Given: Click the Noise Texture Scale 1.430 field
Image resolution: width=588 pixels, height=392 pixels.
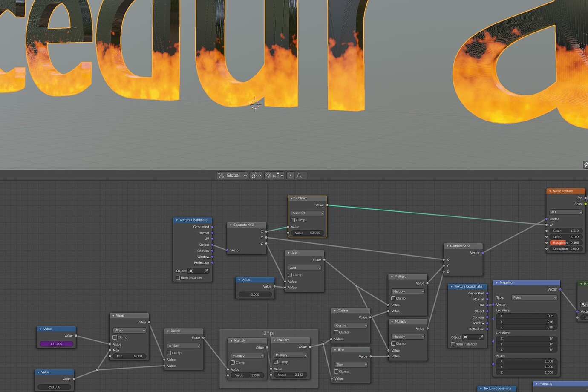Looking at the screenshot, I should click(x=566, y=231).
